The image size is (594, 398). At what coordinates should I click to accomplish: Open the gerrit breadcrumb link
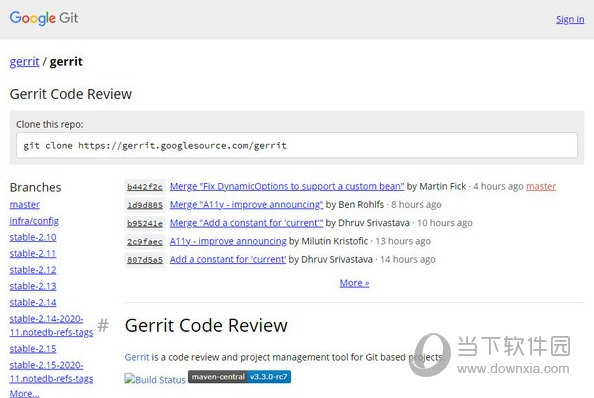coord(24,61)
